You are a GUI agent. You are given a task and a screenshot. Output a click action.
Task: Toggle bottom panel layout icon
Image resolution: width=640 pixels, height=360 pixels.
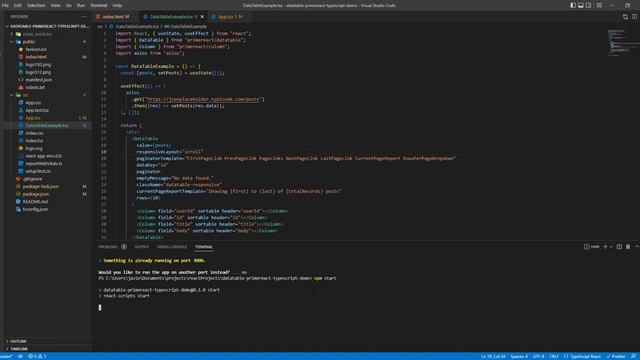581,5
